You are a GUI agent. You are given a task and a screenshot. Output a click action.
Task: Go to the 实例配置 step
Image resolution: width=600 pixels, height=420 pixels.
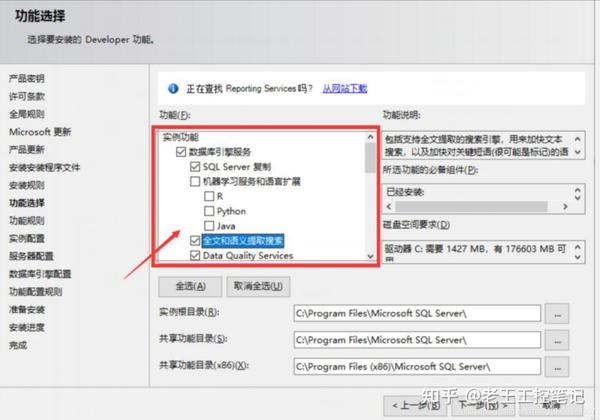(27, 239)
